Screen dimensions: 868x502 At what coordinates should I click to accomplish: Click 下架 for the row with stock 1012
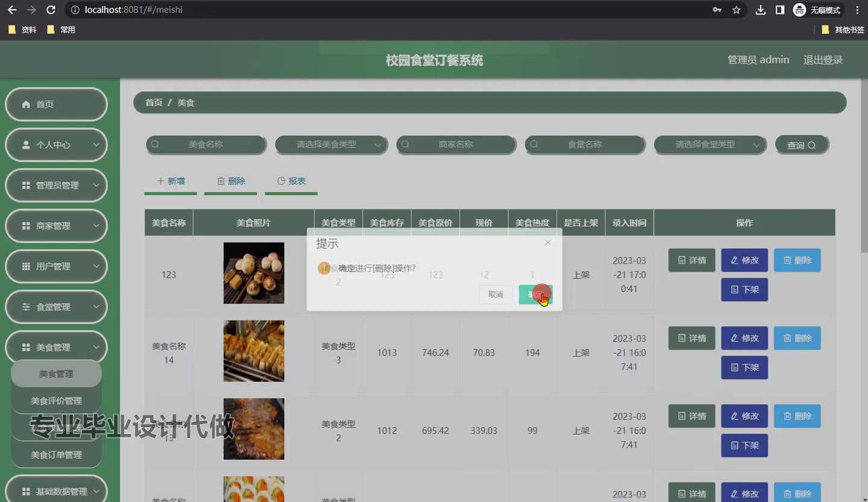(x=744, y=445)
